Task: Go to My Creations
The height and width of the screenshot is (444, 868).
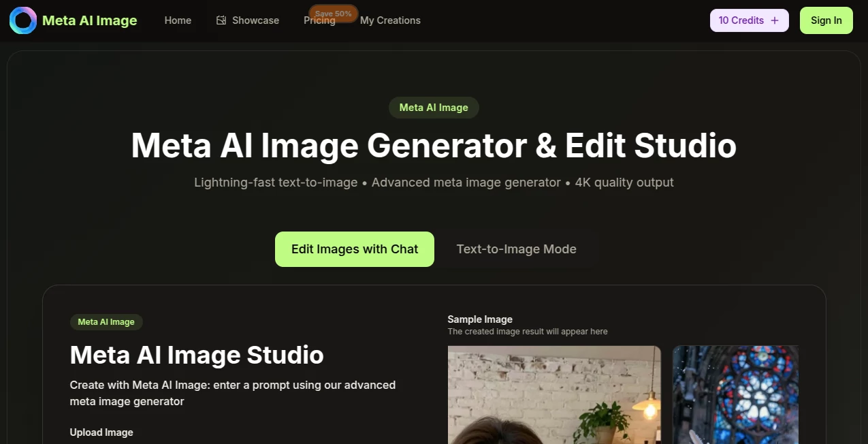Action: [390, 20]
